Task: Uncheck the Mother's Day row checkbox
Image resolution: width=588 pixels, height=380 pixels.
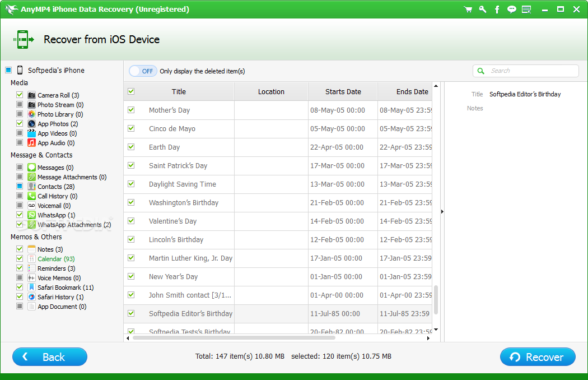Action: pyautogui.click(x=131, y=110)
